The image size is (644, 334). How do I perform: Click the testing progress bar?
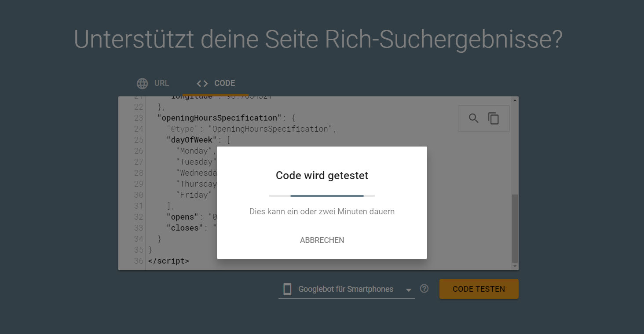point(322,196)
